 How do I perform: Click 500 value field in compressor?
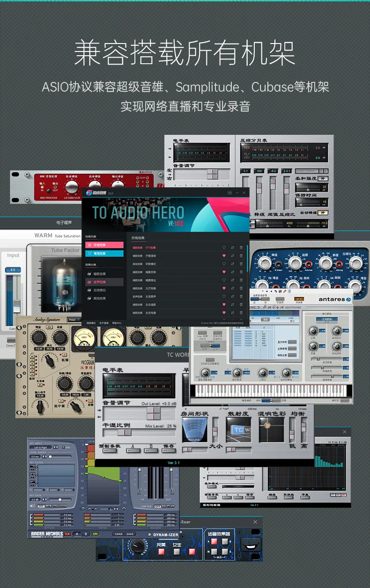(x=259, y=171)
